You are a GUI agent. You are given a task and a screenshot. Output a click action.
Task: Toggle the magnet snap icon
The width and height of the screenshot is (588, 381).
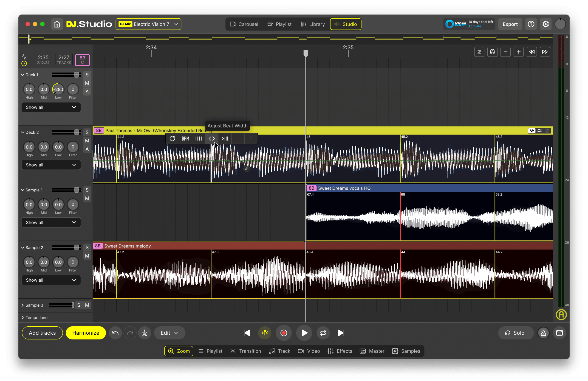(492, 52)
